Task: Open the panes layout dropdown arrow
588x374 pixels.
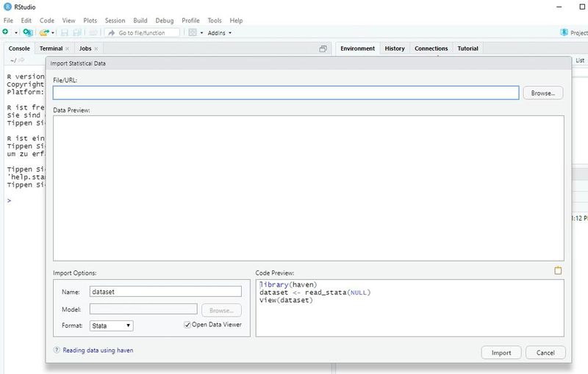Action: (x=201, y=33)
